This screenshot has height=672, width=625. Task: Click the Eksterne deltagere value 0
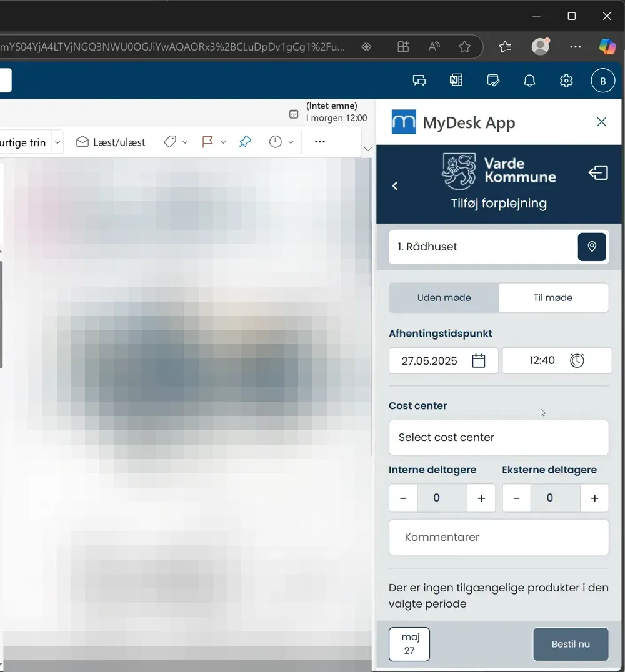pos(549,498)
